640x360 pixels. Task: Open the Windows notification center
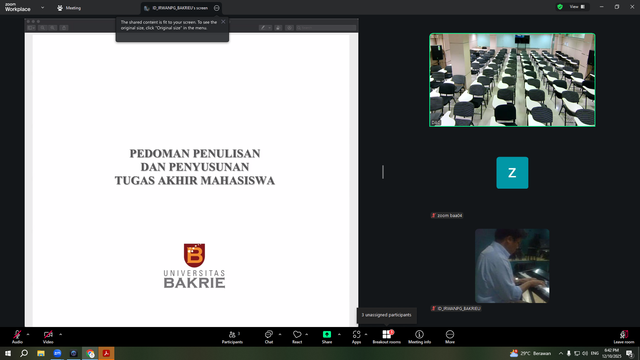[630, 353]
